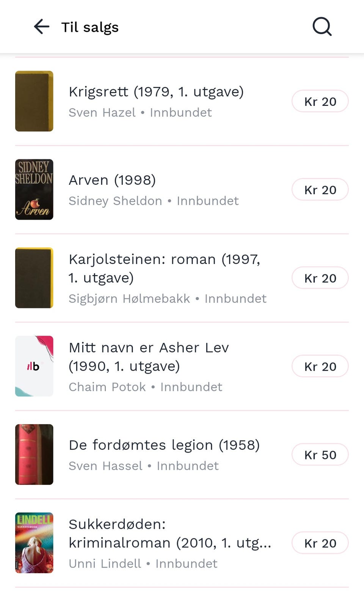
Task: Open the Arven (1998) title
Action: pyautogui.click(x=112, y=180)
